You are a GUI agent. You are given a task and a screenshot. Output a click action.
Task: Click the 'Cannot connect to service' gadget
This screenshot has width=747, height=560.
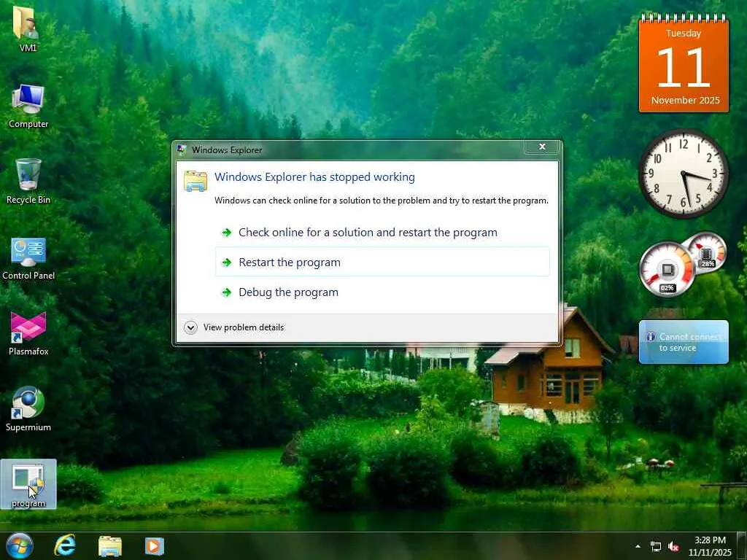(684, 342)
